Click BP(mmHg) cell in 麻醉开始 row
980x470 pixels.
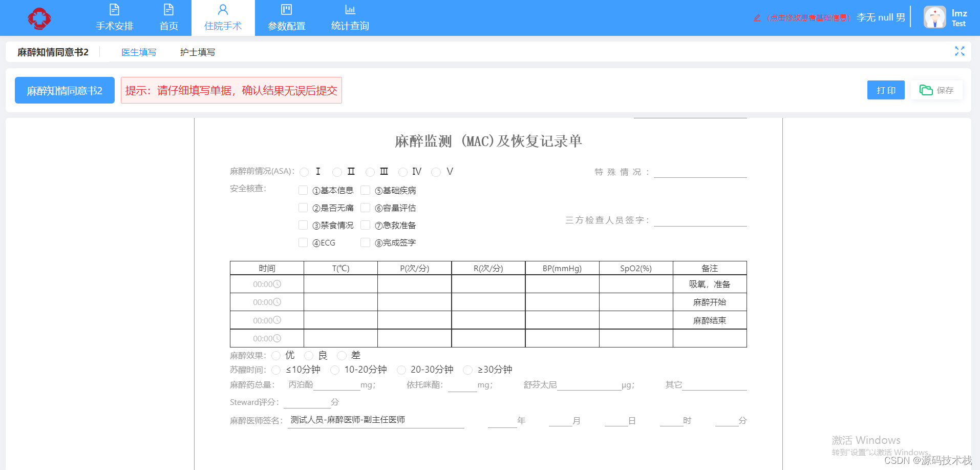coord(562,302)
